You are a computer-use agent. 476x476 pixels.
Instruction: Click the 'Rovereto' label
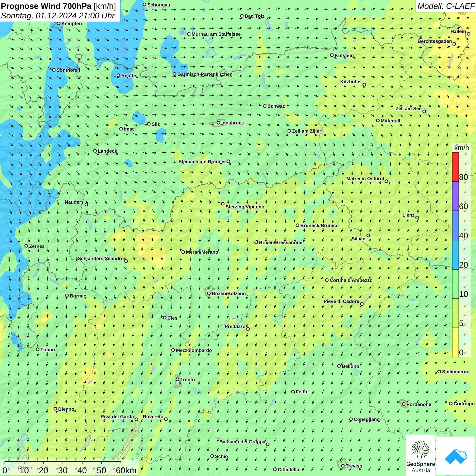[153, 417]
